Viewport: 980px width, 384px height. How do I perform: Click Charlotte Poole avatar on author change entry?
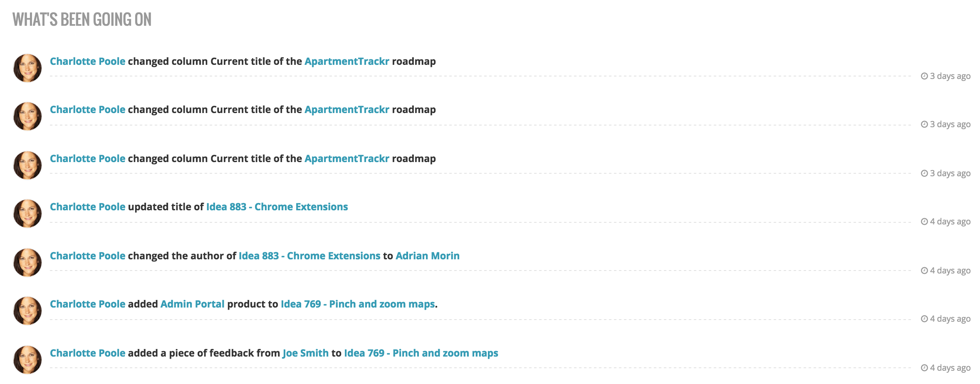point(27,263)
